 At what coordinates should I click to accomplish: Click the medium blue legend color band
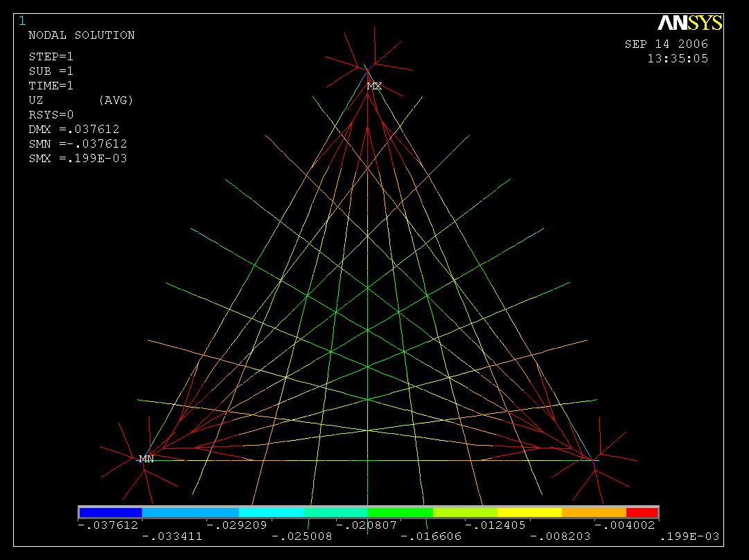click(x=191, y=512)
